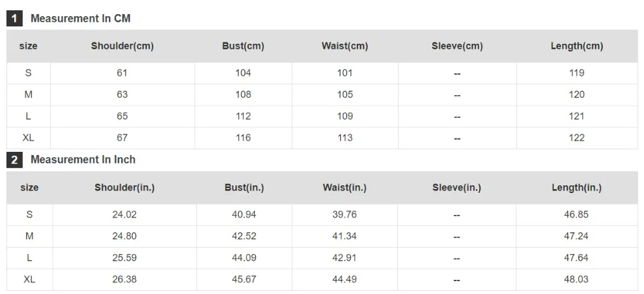
Task: Click the Length(in.) column header
Action: 576,187
